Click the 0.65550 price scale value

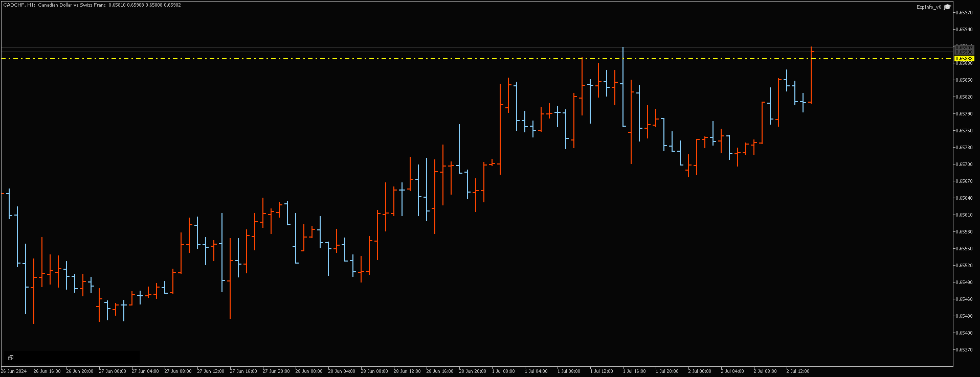[x=965, y=249]
